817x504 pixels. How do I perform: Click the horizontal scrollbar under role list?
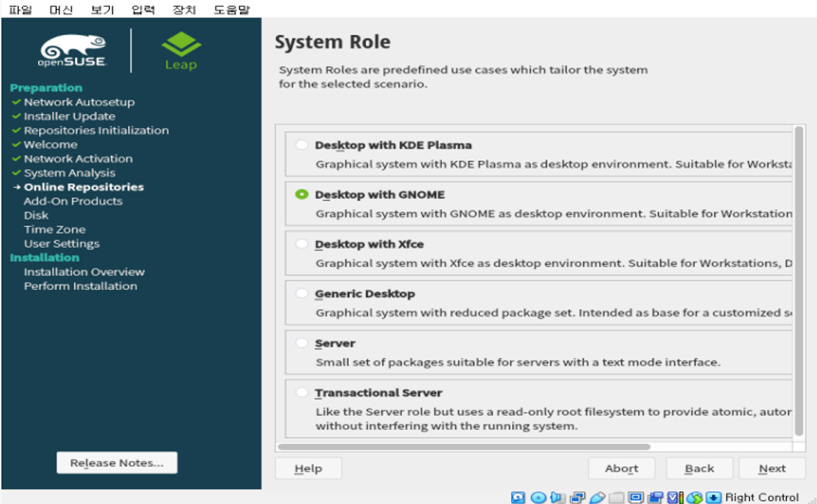coord(464,447)
